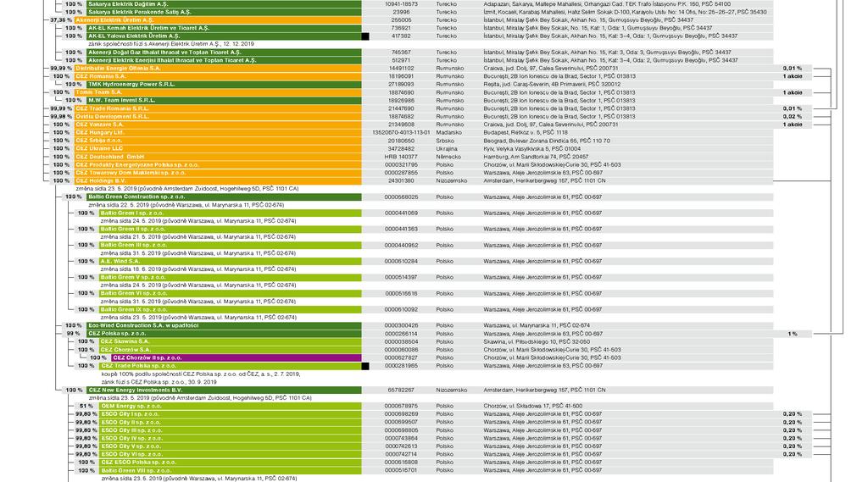
Task: Click the 51 % share of OEM Energy
Action: click(x=86, y=406)
